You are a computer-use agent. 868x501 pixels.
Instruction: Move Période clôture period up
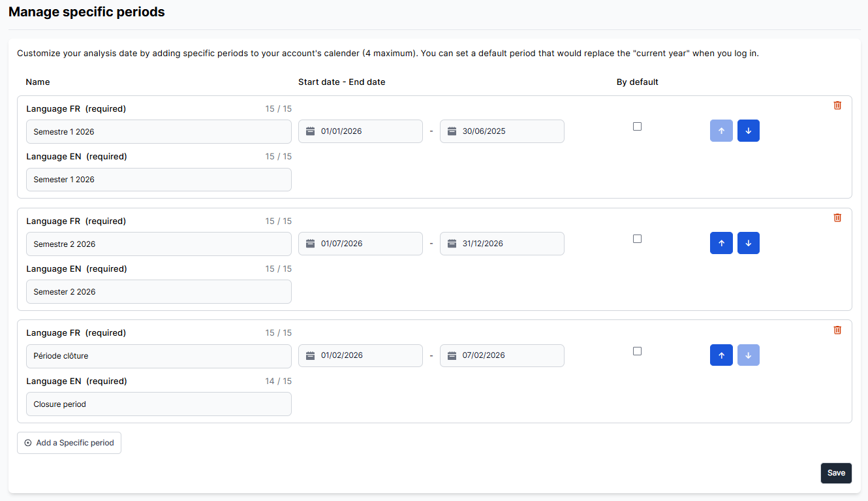click(x=721, y=355)
